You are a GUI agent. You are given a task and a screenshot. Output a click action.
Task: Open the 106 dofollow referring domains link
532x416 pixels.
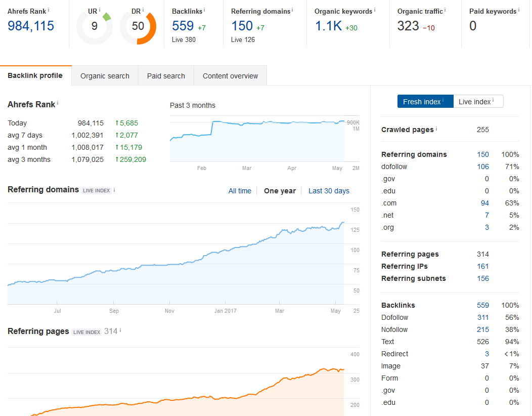[x=483, y=167]
